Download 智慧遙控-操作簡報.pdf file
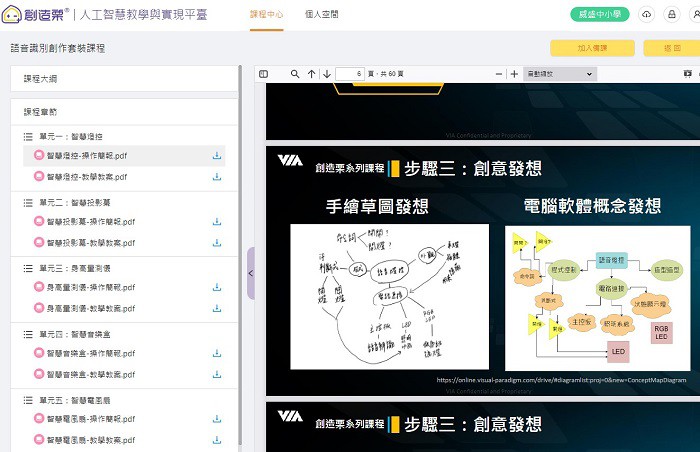The height and width of the screenshot is (452, 700). pyautogui.click(x=217, y=156)
